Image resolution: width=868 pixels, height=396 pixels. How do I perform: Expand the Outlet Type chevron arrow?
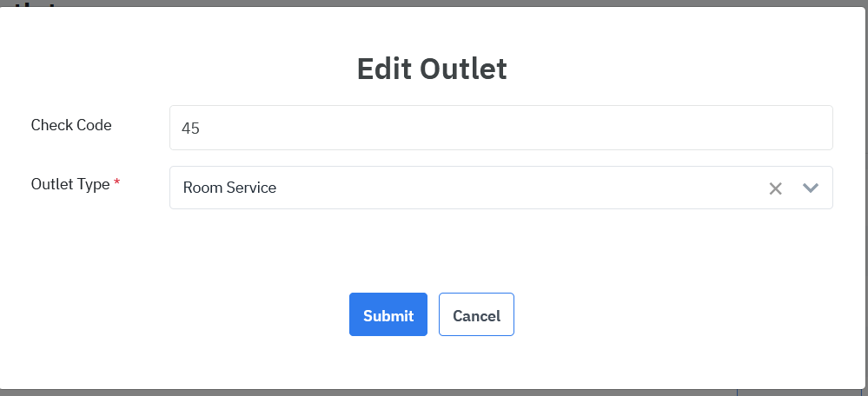click(811, 188)
